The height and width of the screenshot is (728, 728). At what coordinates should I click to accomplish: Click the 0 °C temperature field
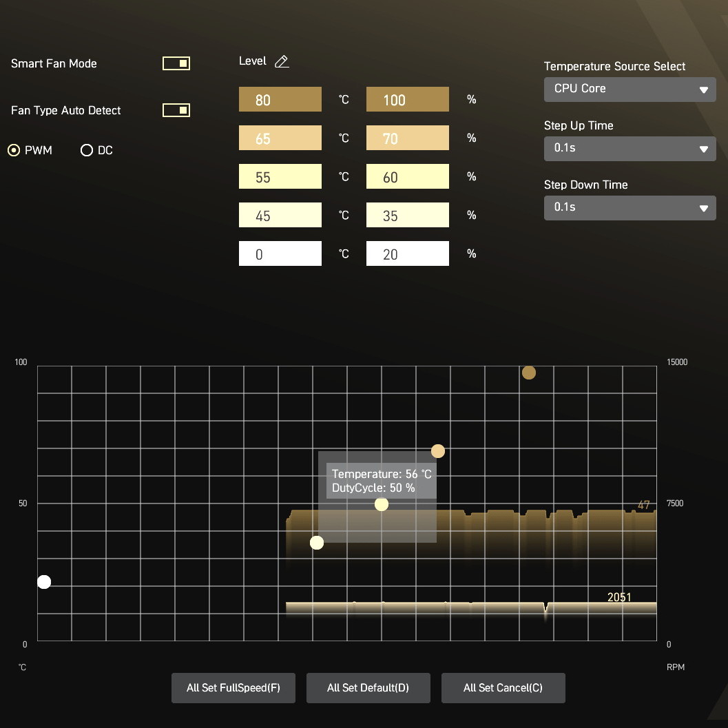click(x=280, y=254)
